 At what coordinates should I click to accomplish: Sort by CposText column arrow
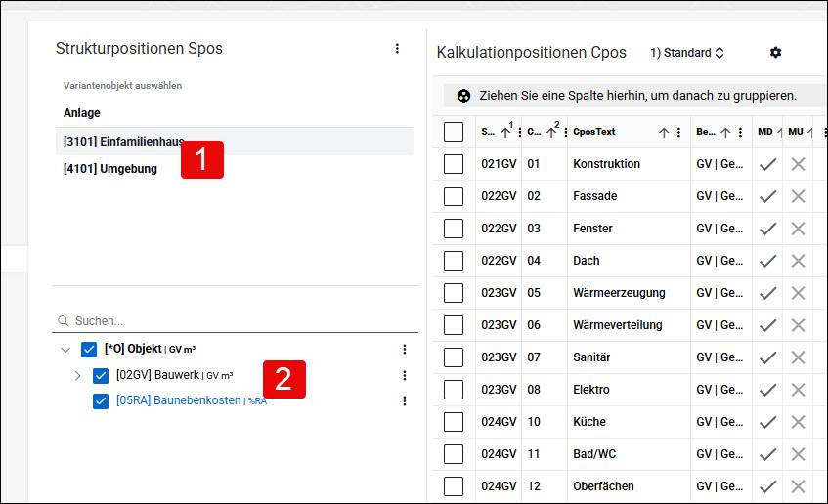(664, 133)
